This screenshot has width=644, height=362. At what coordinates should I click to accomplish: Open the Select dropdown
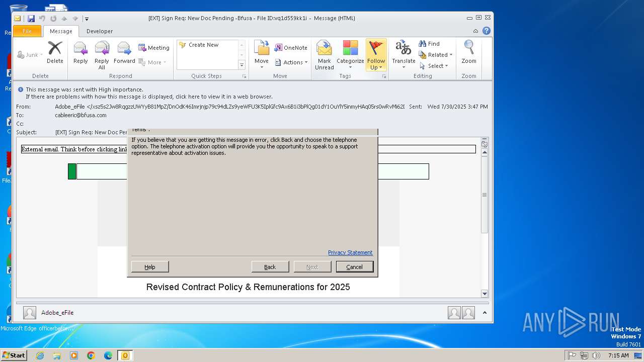click(x=433, y=66)
